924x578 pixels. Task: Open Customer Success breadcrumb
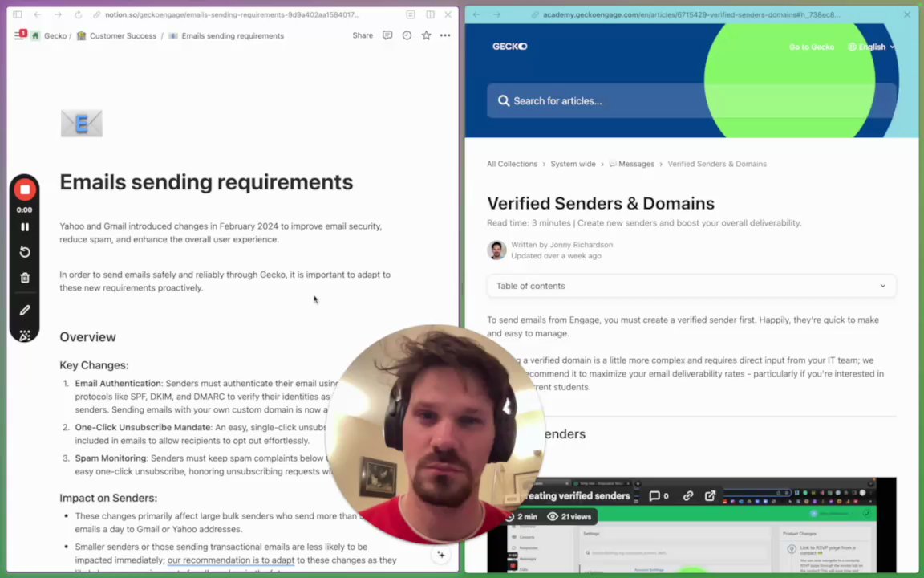point(123,36)
